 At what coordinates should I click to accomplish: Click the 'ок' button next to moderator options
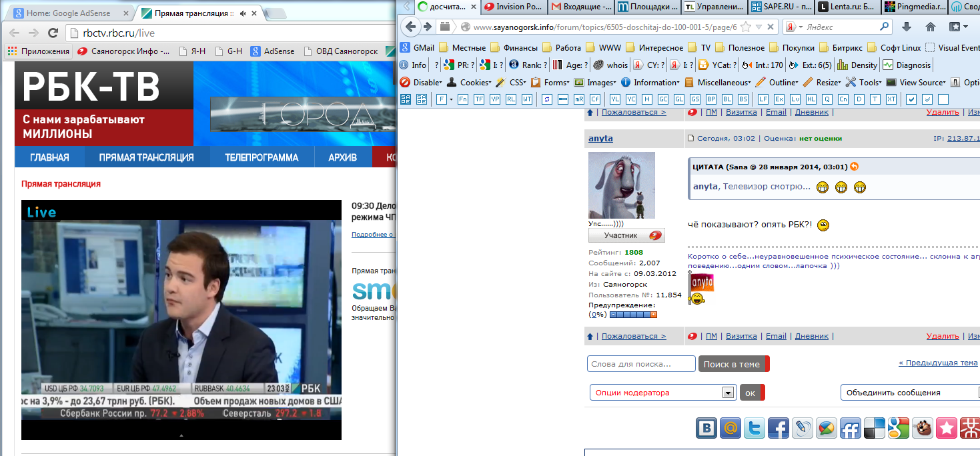click(x=752, y=393)
